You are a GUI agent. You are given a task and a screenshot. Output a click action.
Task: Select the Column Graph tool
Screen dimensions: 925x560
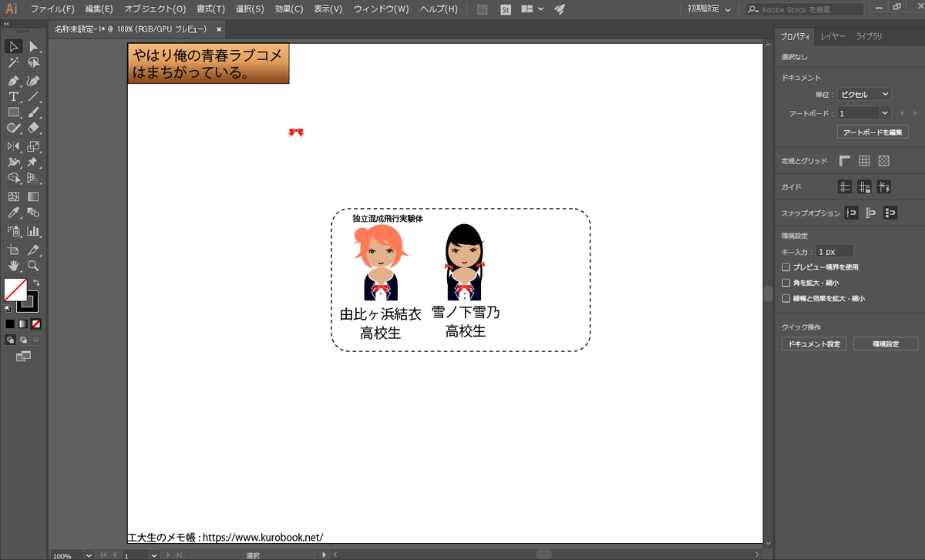pyautogui.click(x=33, y=230)
